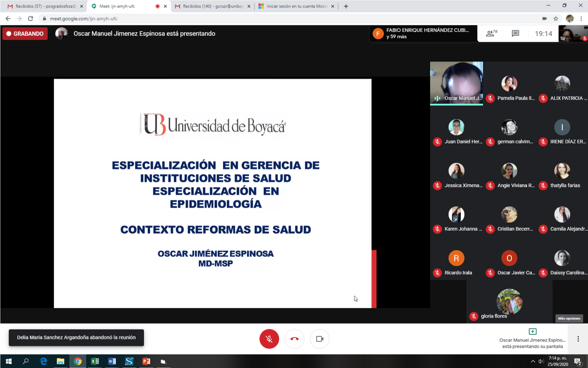Click muted mic icon beside Ricardo Irala
Image resolution: width=588 pixels, height=368 pixels.
[x=437, y=273]
